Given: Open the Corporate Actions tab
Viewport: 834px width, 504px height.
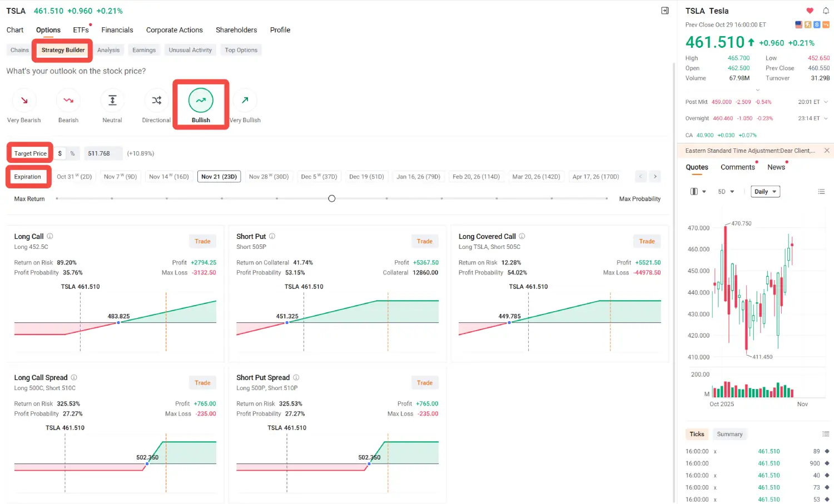Looking at the screenshot, I should pyautogui.click(x=175, y=30).
